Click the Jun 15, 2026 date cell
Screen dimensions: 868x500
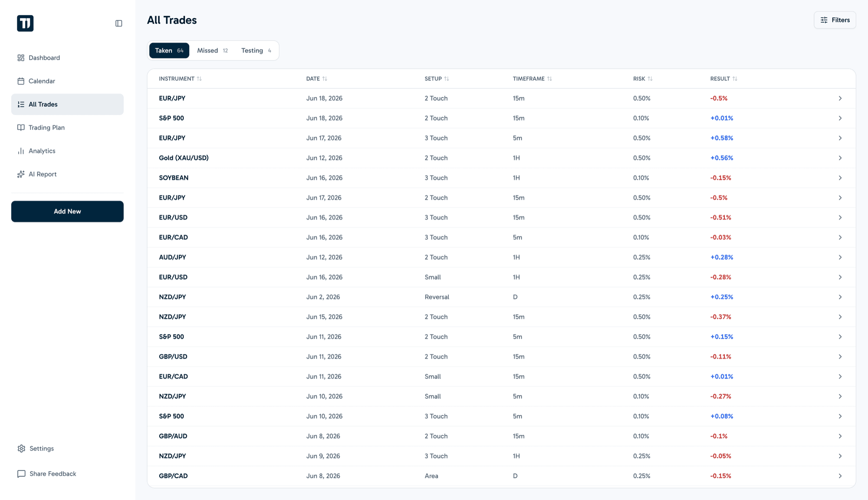click(324, 317)
